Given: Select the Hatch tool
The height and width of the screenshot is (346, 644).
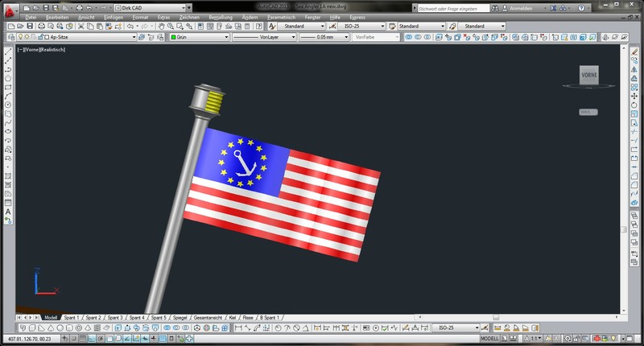Looking at the screenshot, I should click(x=8, y=176).
